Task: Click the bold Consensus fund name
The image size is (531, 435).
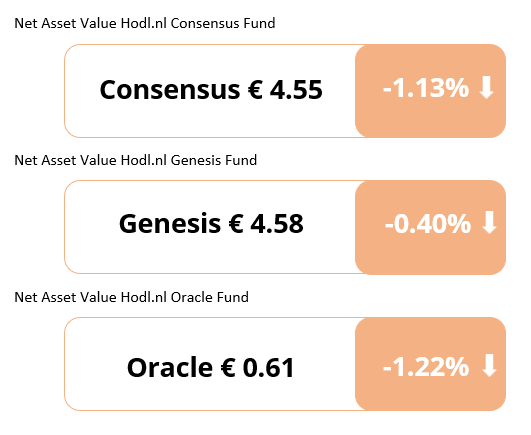Action: click(170, 90)
